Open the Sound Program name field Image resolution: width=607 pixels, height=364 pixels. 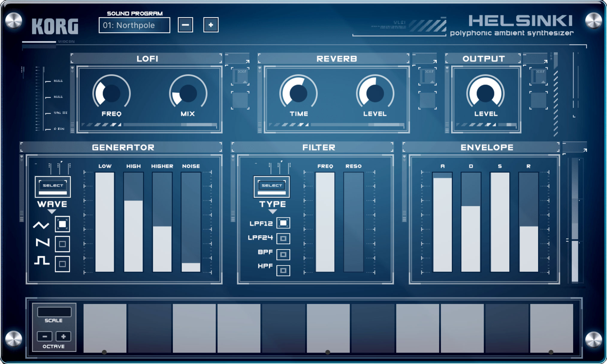pyautogui.click(x=135, y=25)
